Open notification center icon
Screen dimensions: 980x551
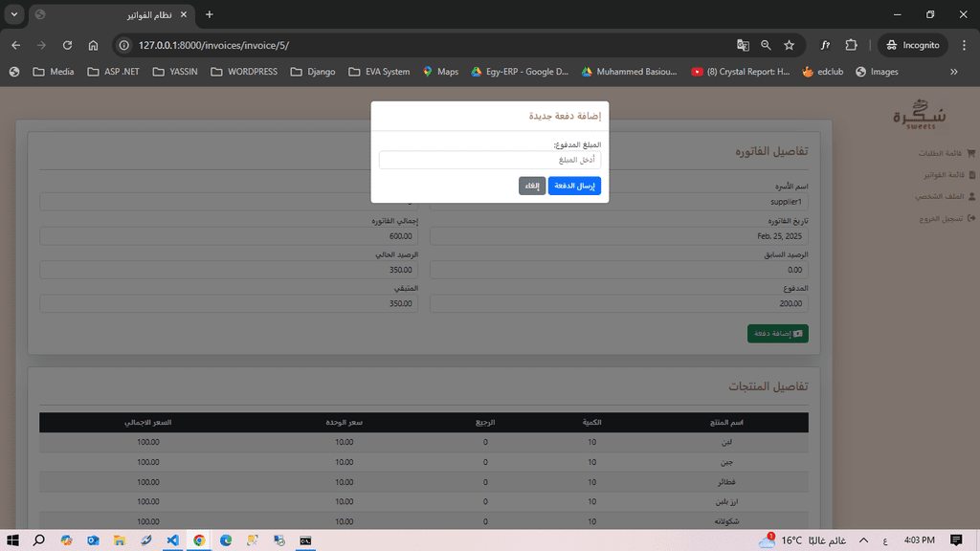956,540
